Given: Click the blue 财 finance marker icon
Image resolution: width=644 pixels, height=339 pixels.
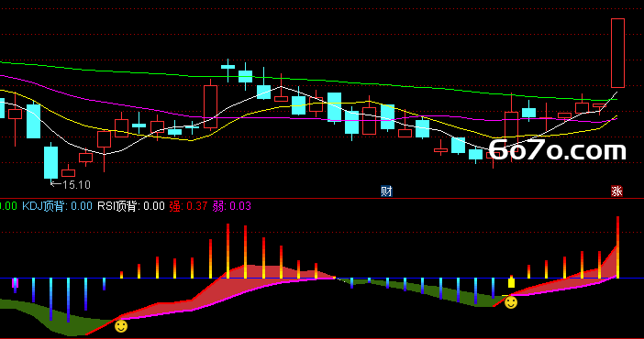Looking at the screenshot, I should pyautogui.click(x=386, y=191).
